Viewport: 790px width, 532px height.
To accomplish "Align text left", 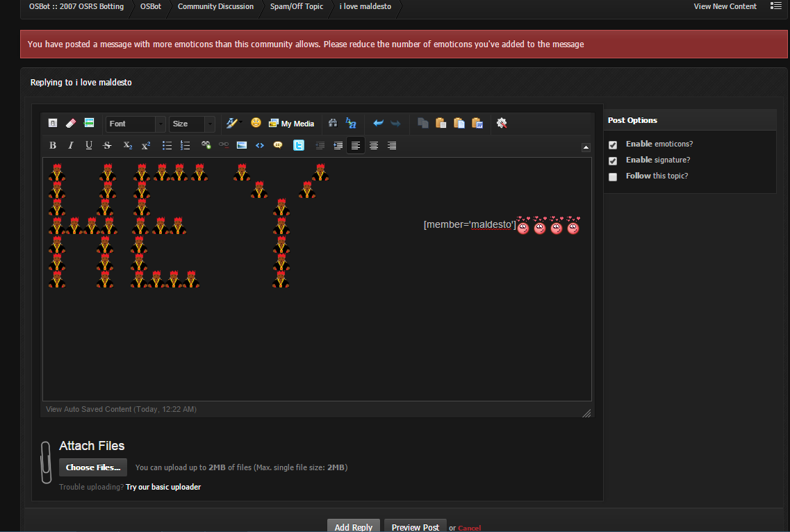I will pos(356,146).
